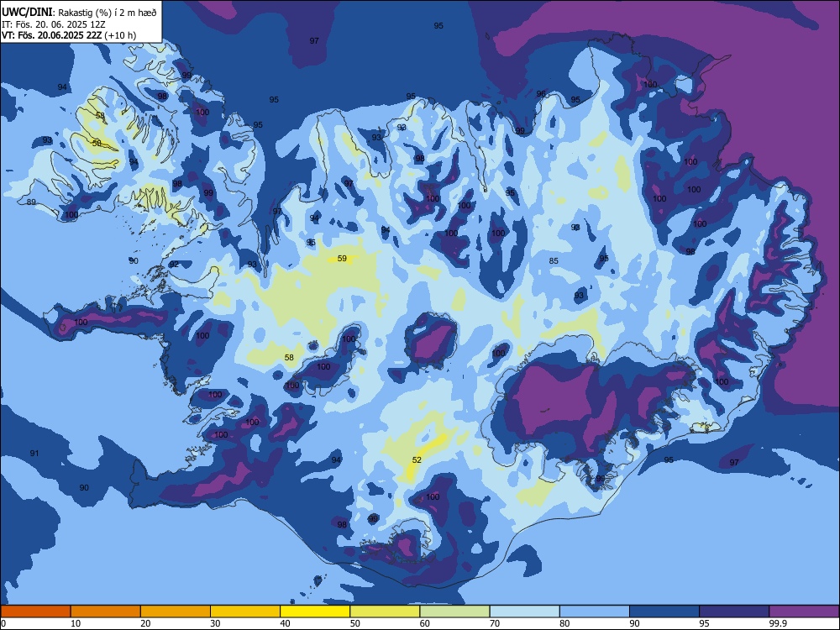This screenshot has height=630, width=840.
Task: Click the '89' value near the western coast
Action: pos(31,202)
